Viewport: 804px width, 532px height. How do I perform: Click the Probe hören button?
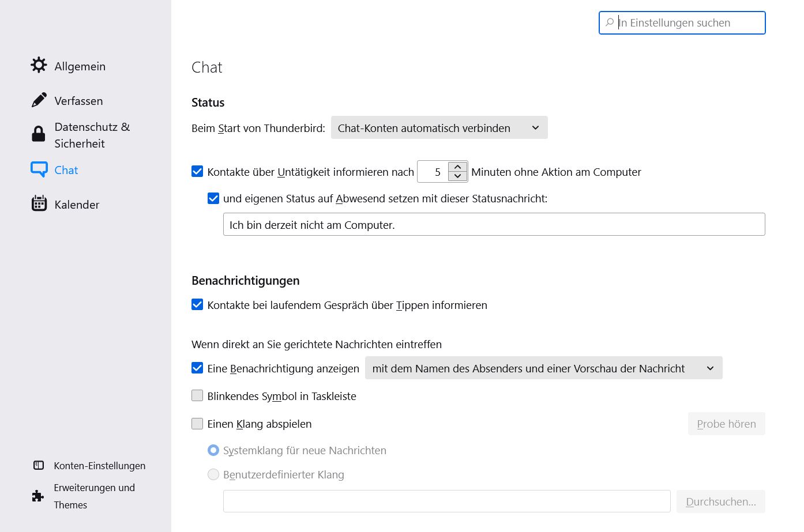(x=726, y=424)
